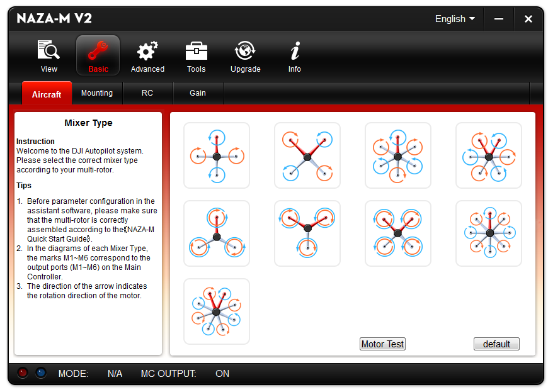The height and width of the screenshot is (392, 548).
Task: Select the Quad-rotor plus (+) mixer type
Action: [x=217, y=155]
